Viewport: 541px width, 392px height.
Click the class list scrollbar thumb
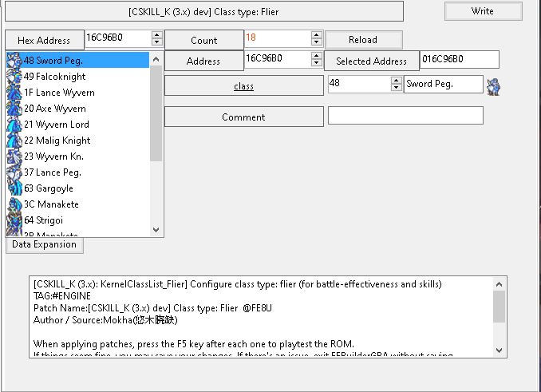tap(156, 113)
